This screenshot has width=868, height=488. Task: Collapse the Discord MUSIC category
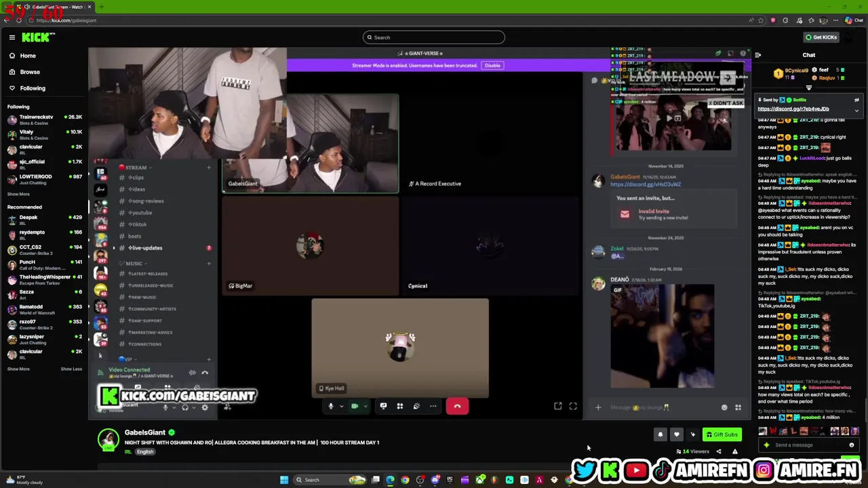[132, 264]
